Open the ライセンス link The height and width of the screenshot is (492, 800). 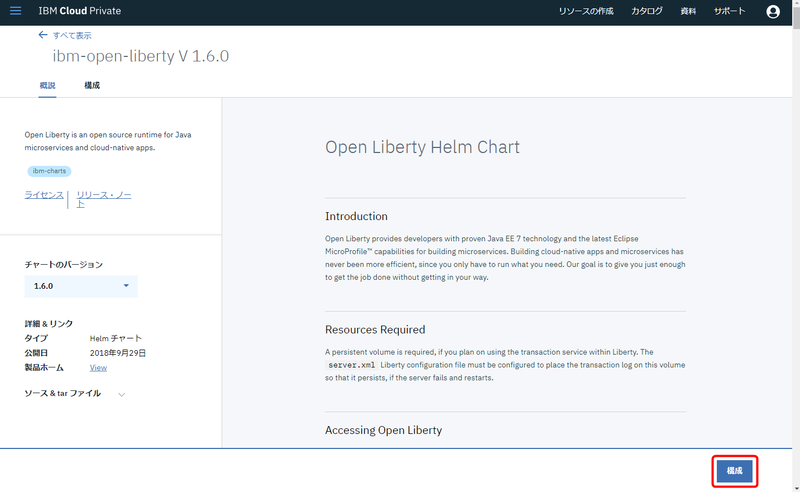click(x=44, y=194)
